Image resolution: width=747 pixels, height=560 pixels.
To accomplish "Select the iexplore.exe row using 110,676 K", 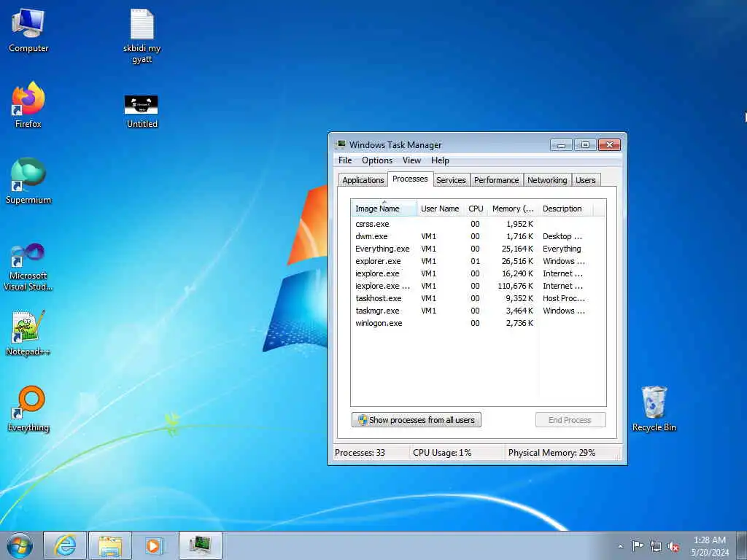I will click(479, 286).
